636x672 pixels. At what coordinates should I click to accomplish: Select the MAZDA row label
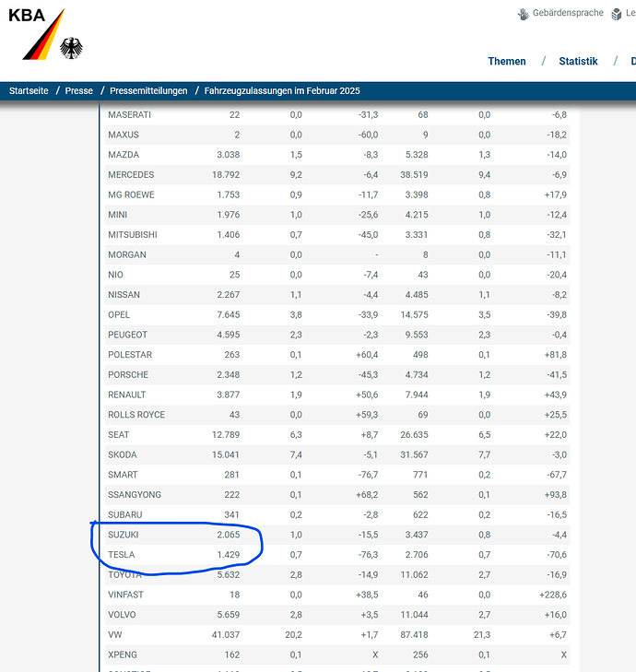point(124,155)
